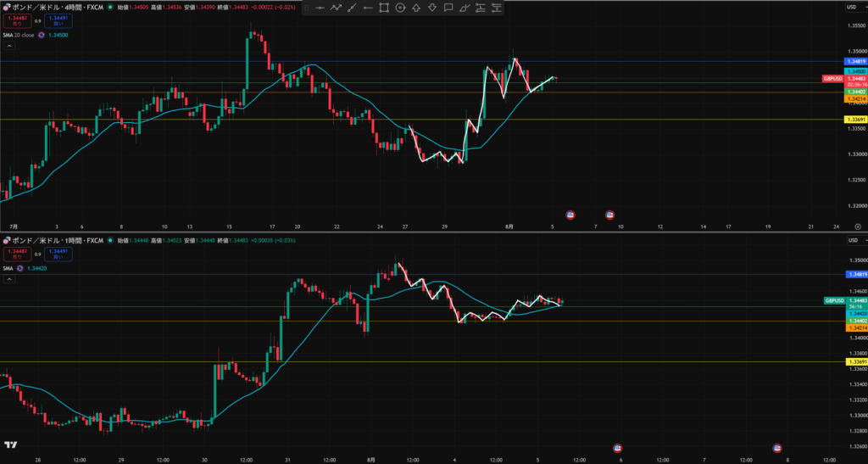The height and width of the screenshot is (464, 868).
Task: Click the 1-hour chart market status dot
Action: [x=111, y=240]
